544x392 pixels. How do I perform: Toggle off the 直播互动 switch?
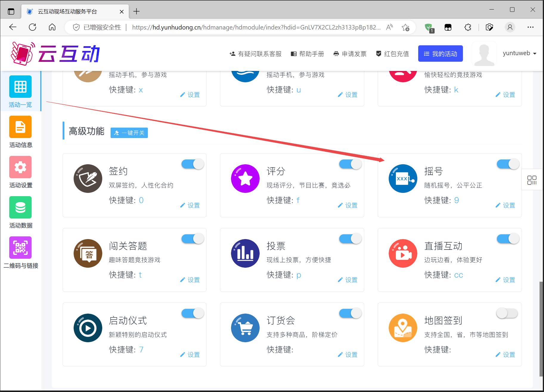pos(508,238)
